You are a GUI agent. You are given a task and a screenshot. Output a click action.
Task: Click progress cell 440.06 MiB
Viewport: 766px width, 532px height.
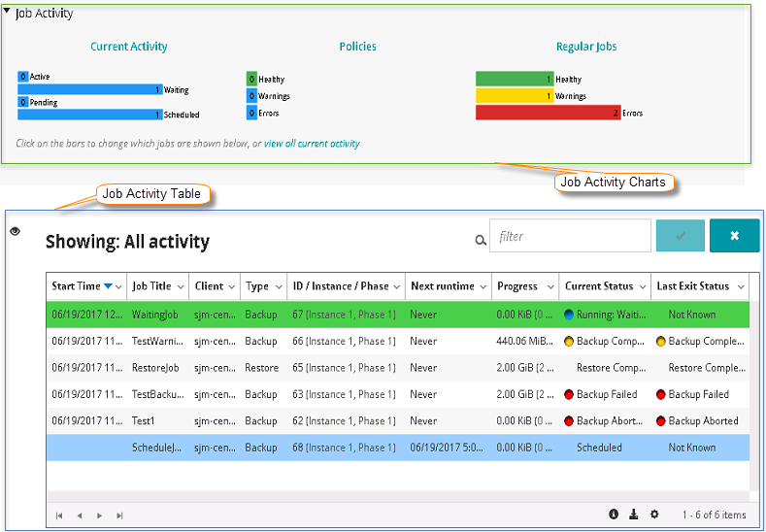(x=524, y=341)
